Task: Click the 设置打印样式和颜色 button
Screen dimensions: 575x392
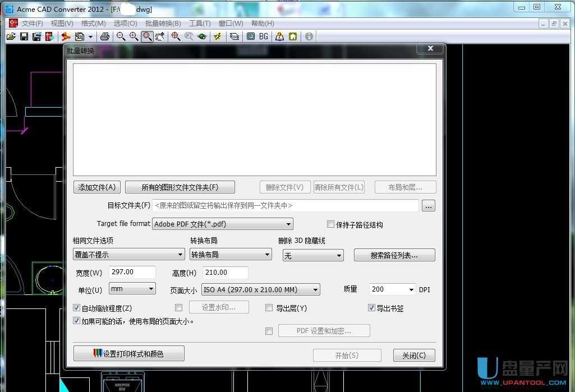Action: tap(128, 354)
